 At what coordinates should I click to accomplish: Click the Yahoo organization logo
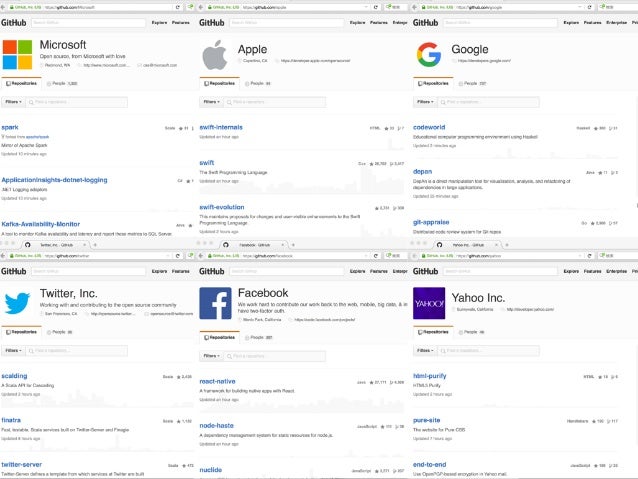pyautogui.click(x=429, y=303)
